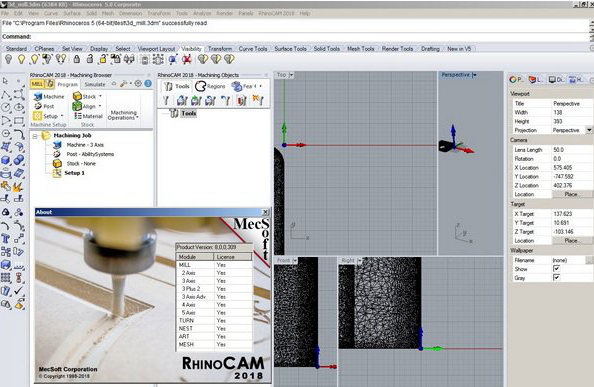Click the MILL module button in Machining Browser
Viewport: 594px width, 387px height.
37,84
